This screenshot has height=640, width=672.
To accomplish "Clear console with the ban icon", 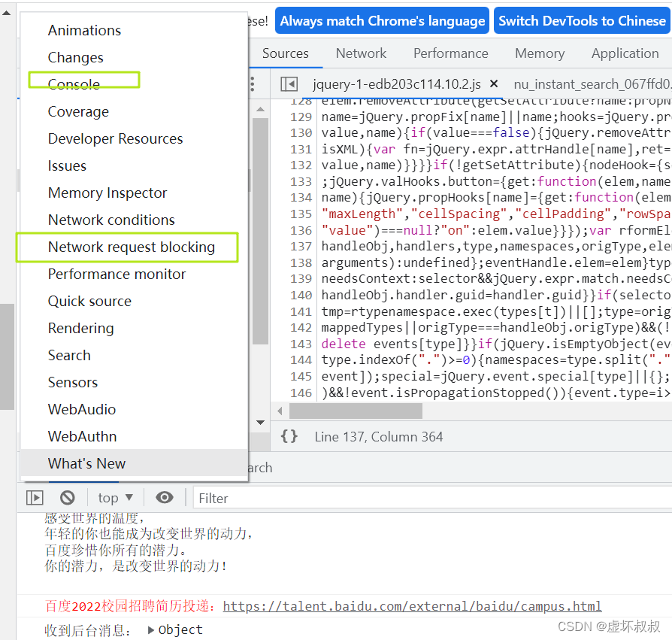I will coord(68,498).
